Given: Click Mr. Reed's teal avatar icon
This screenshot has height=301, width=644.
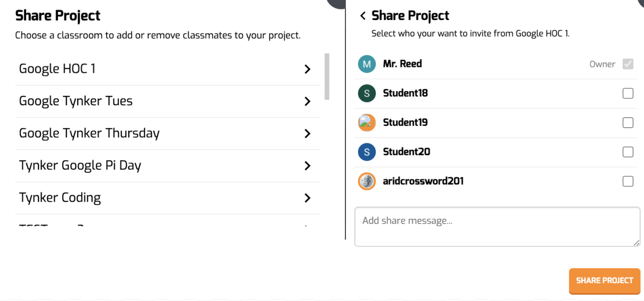Looking at the screenshot, I should 367,64.
